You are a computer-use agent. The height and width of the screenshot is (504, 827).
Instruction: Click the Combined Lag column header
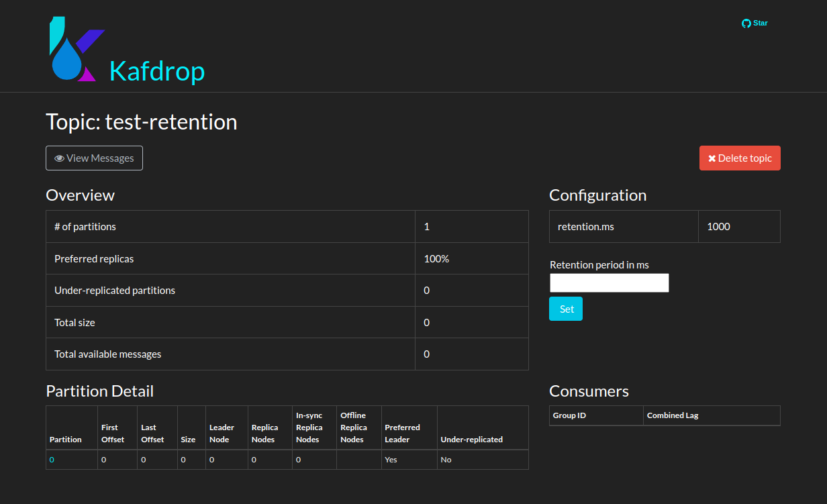[673, 415]
